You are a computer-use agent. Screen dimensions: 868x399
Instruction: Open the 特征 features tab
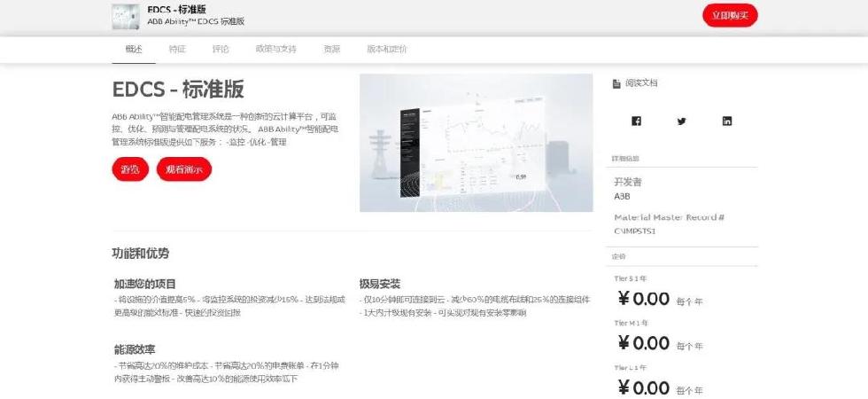[x=177, y=49]
